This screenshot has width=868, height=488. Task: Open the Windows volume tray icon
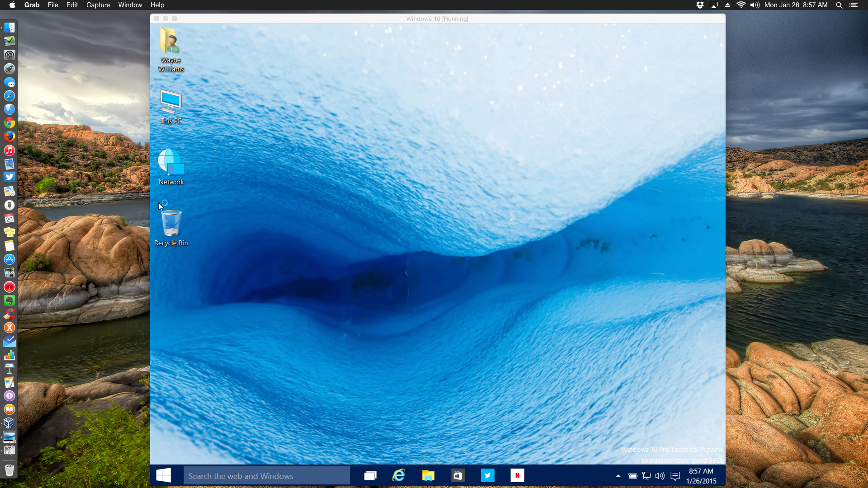point(660,476)
